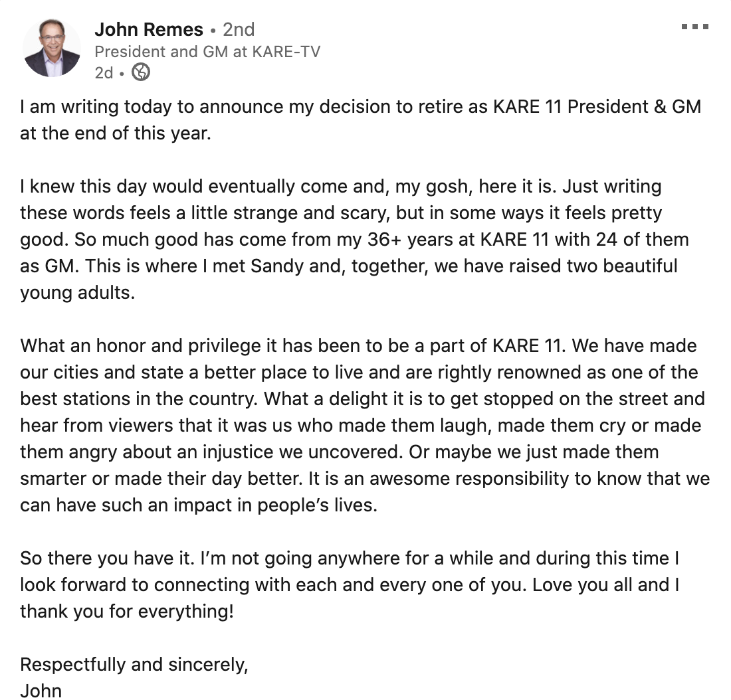Viewport: 731px width, 700px height.
Task: Click the President and GM at KARE-TV headline
Action: pyautogui.click(x=207, y=51)
